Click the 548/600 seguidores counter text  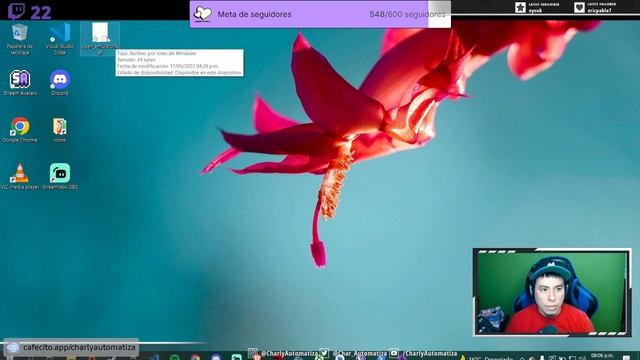tap(407, 14)
